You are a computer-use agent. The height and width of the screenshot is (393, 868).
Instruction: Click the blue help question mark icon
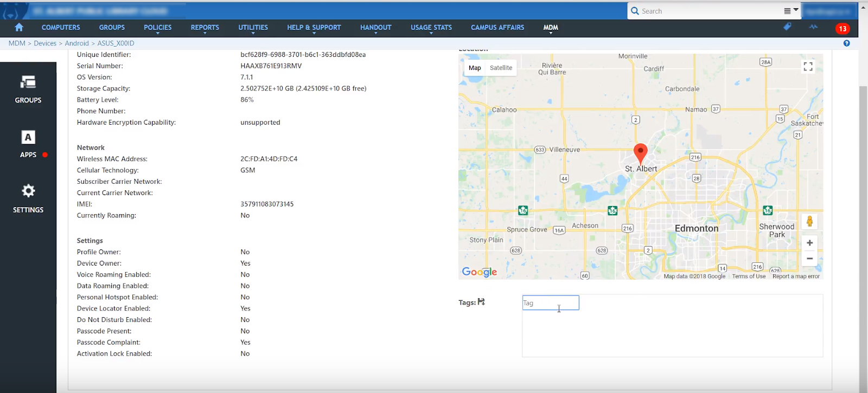pyautogui.click(x=846, y=43)
